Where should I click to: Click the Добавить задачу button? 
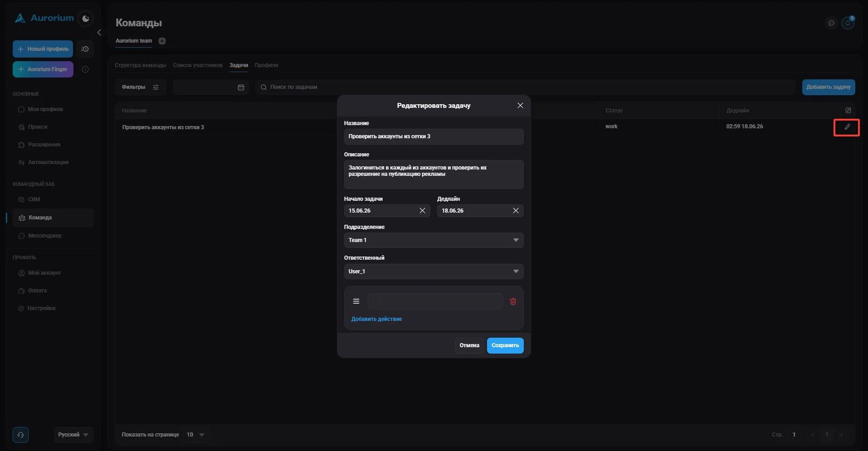pyautogui.click(x=829, y=87)
